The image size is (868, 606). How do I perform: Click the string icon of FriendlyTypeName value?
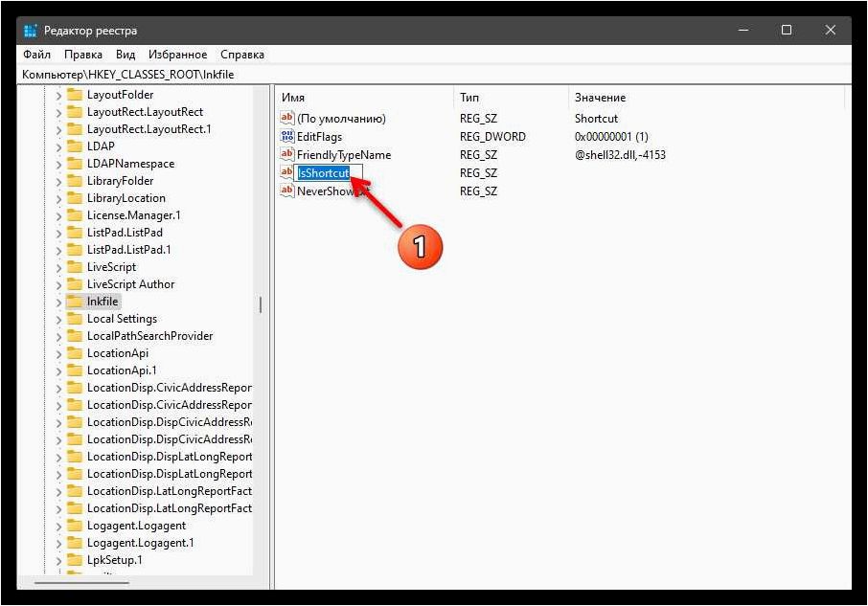pyautogui.click(x=286, y=154)
